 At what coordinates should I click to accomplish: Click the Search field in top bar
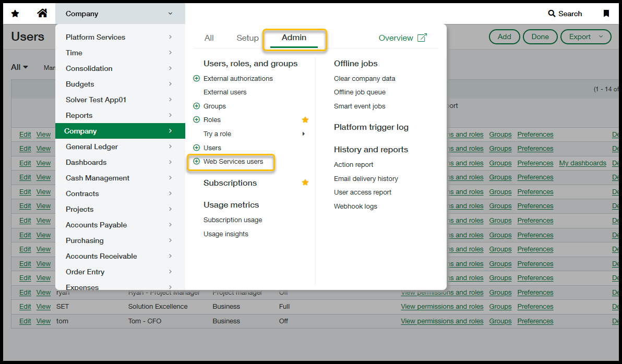click(x=565, y=14)
